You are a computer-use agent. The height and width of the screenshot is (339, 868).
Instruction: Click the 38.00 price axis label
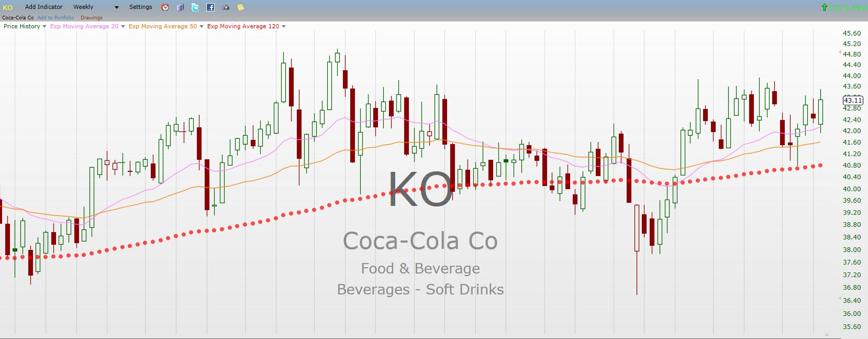(x=852, y=249)
